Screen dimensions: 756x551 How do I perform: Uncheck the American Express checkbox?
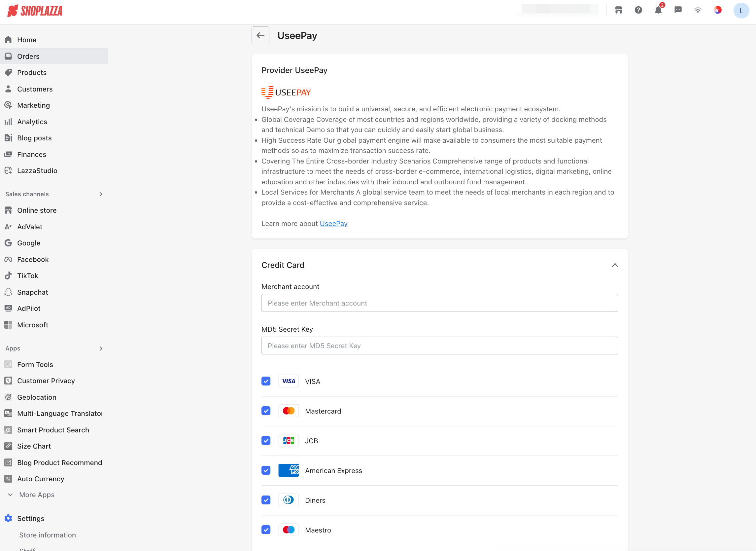tap(266, 470)
